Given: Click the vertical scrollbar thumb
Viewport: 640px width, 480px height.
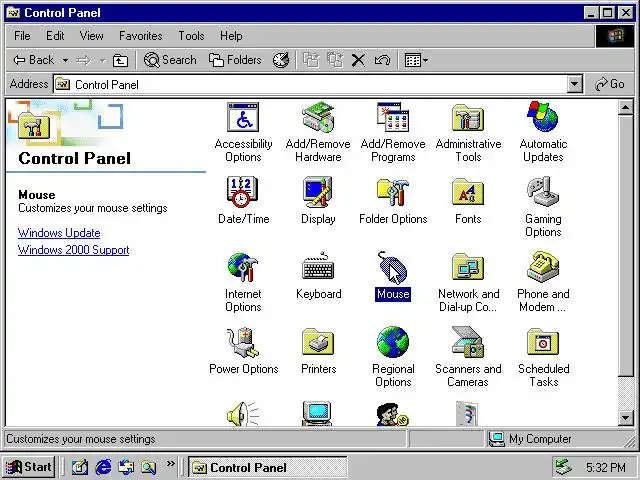Looking at the screenshot, I should click(625, 246).
